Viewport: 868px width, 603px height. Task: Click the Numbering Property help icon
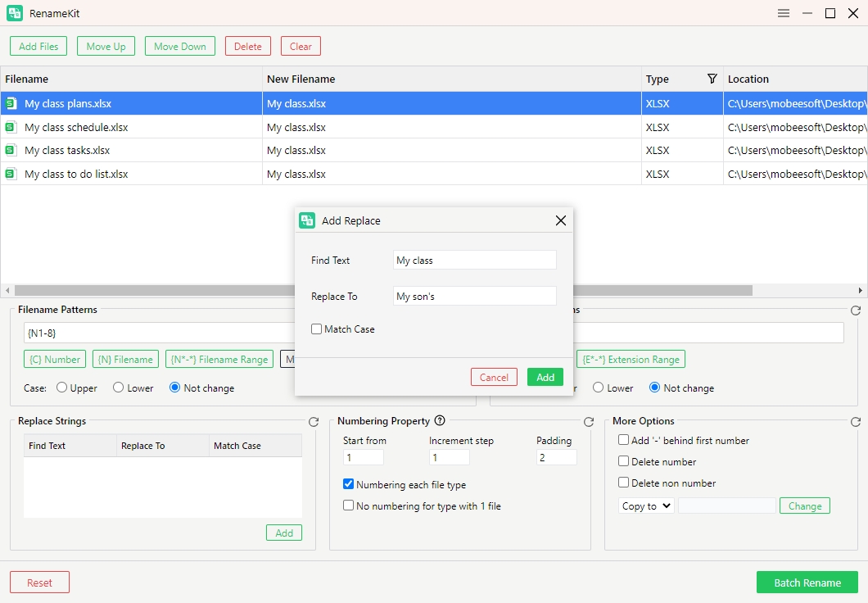click(x=440, y=421)
